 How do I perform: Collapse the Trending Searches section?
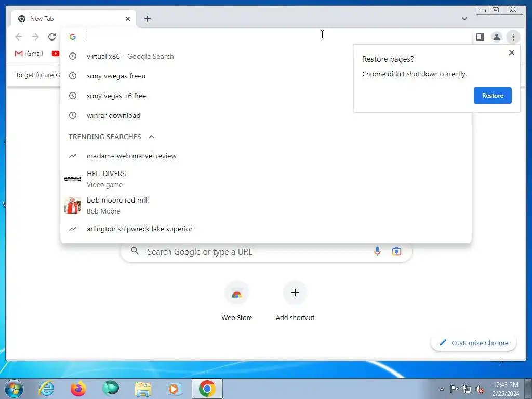[152, 137]
